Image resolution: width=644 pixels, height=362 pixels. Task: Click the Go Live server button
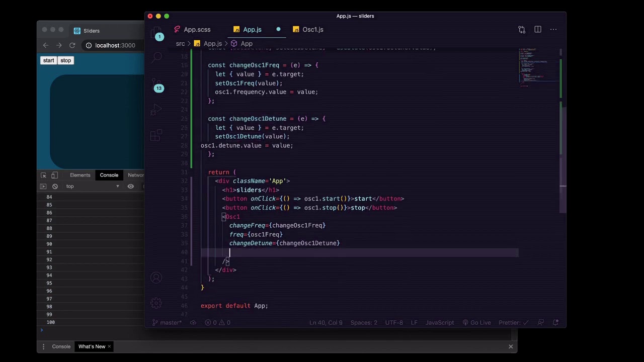coord(476,323)
